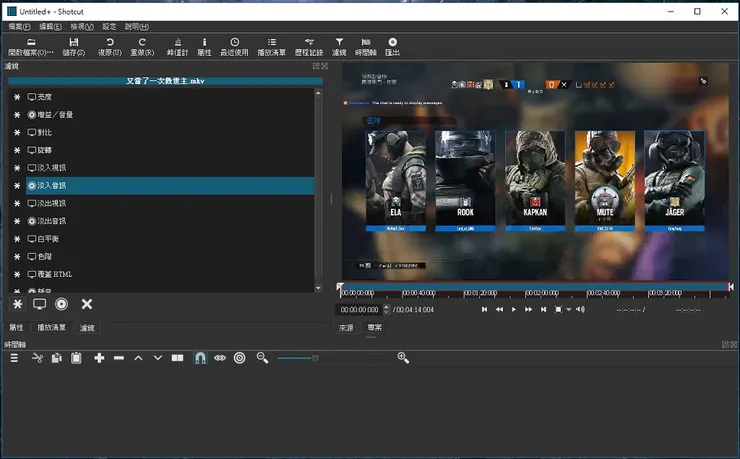Screen dimensions: 740x459
Task: Toggle scrub while dragging in timeline
Action: point(220,358)
